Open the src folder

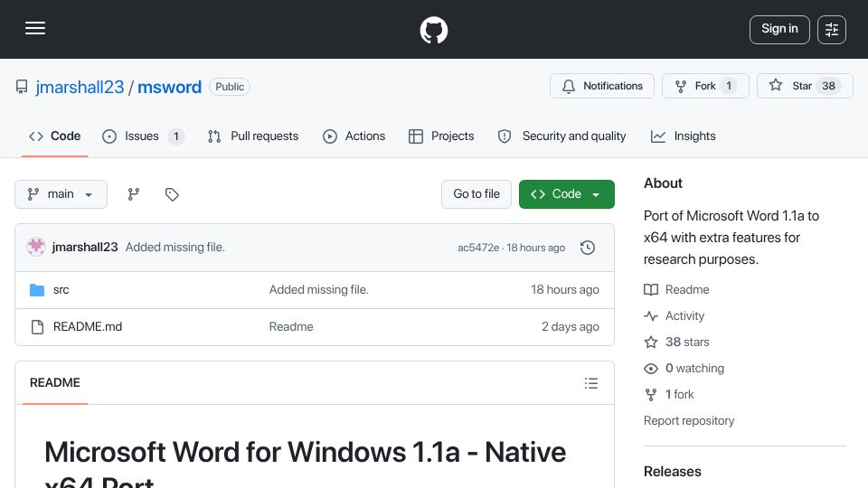click(x=61, y=290)
